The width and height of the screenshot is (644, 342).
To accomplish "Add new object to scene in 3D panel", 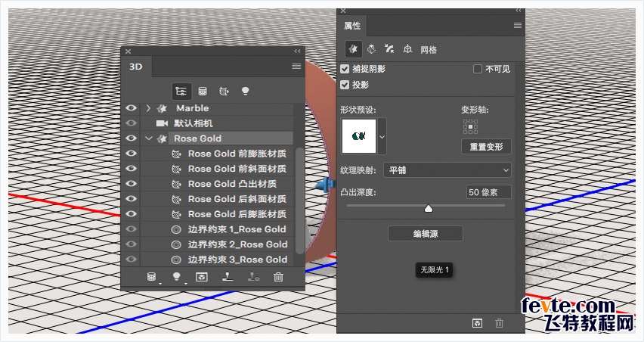I will click(x=152, y=277).
